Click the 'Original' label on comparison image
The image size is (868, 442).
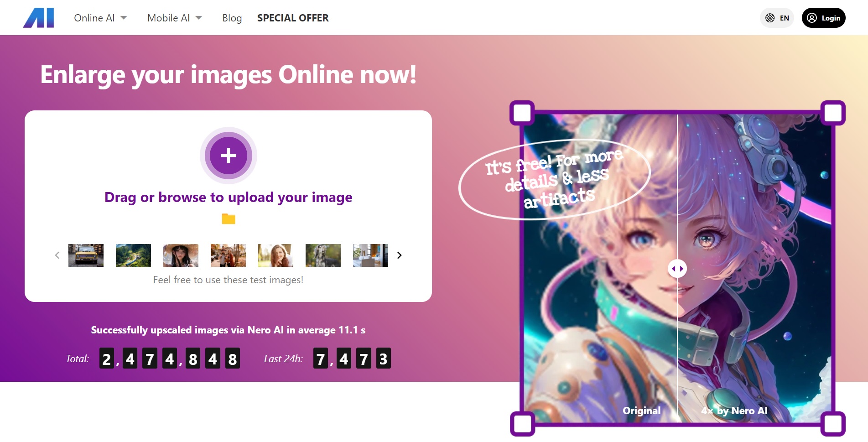(x=642, y=411)
